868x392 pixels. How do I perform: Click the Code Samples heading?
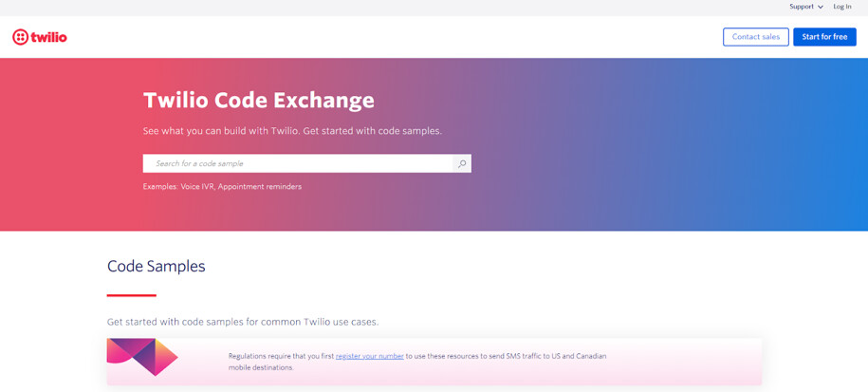[157, 267]
